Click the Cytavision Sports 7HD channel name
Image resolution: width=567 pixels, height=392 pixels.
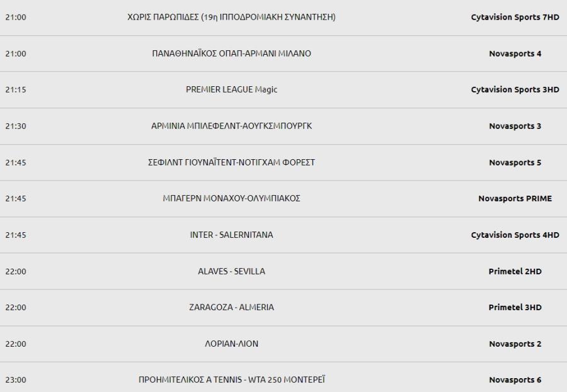click(x=515, y=17)
